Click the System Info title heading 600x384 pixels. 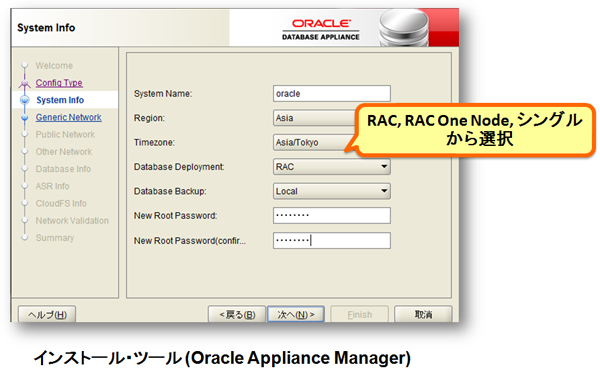pos(46,28)
